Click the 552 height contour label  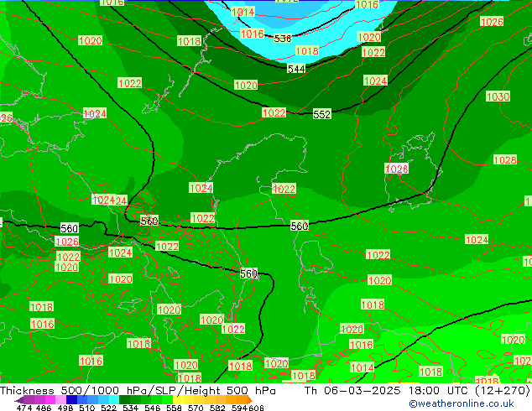point(321,114)
